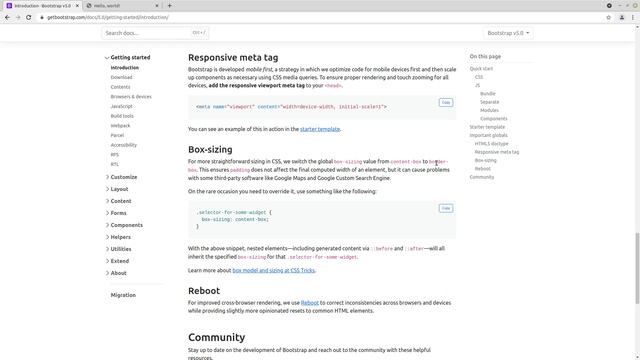The image size is (640, 360).
Task: Click the browser back arrow
Action: (x=7, y=18)
